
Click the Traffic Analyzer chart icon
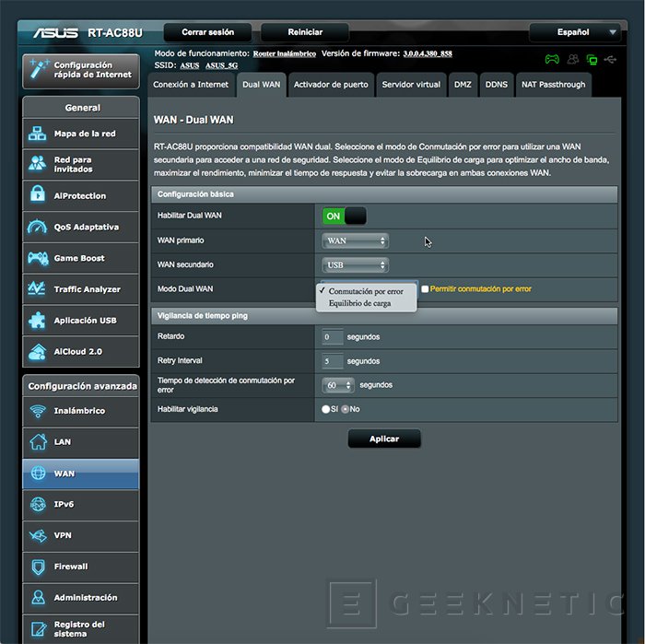coord(37,288)
